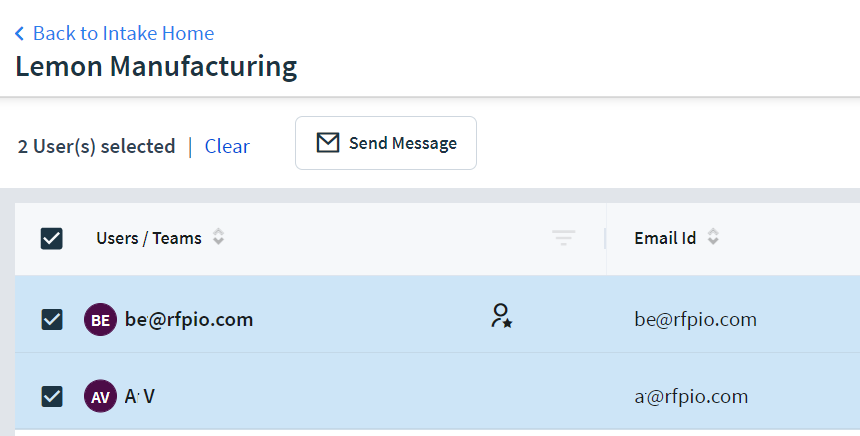Sort by the Users / Teams arrows

click(x=218, y=237)
